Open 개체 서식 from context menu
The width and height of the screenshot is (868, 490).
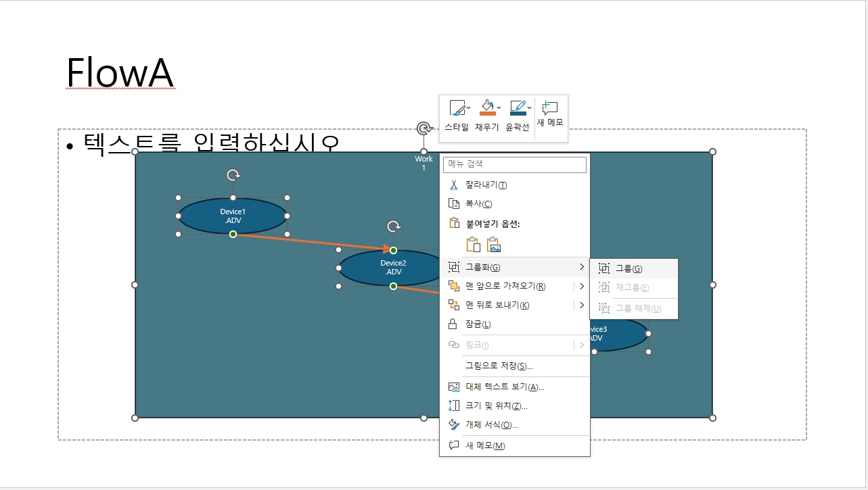(492, 425)
